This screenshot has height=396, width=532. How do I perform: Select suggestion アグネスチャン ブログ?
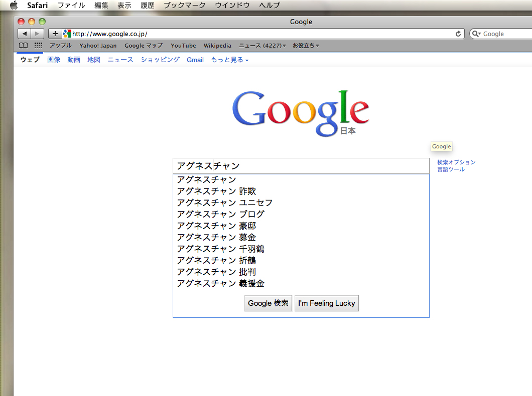point(220,214)
